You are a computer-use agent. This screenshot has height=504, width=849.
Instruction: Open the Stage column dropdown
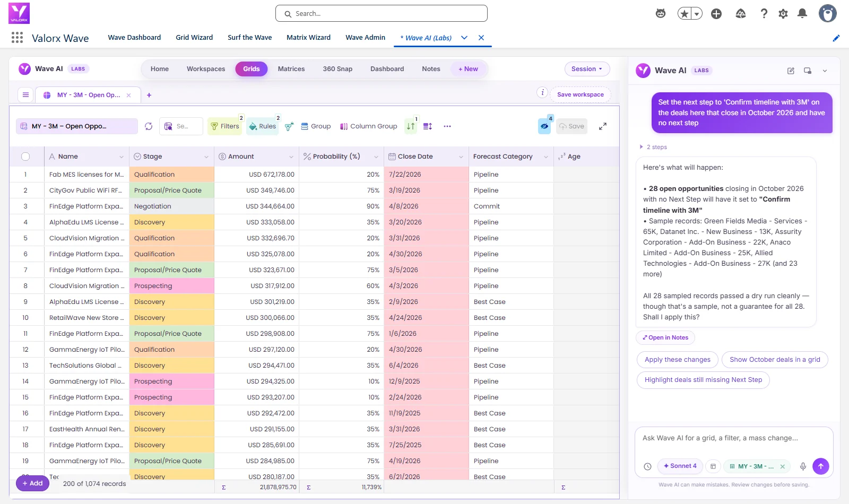(x=206, y=157)
